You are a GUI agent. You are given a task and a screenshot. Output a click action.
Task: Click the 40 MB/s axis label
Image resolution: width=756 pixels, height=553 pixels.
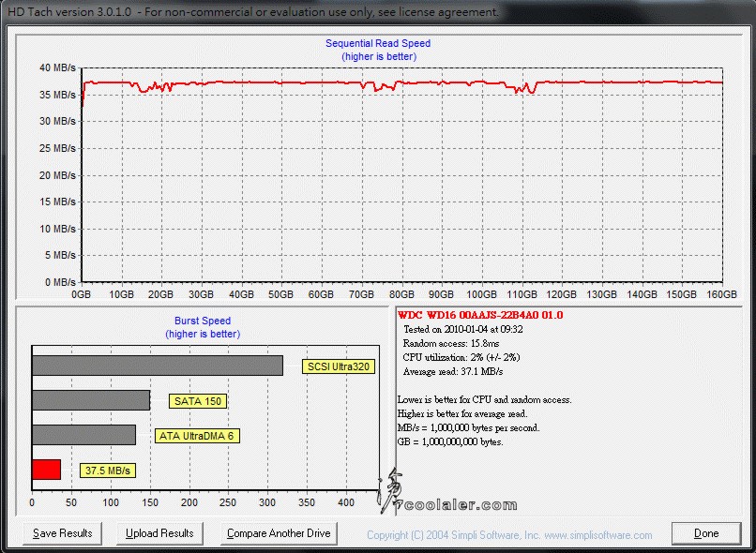(57, 67)
